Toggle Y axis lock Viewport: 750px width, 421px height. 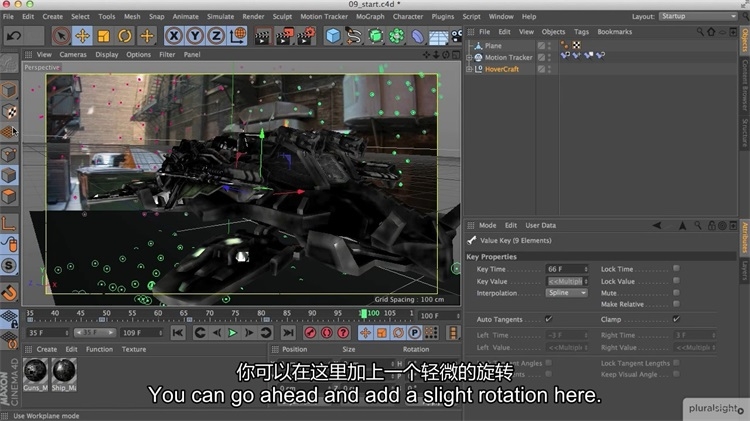[195, 36]
